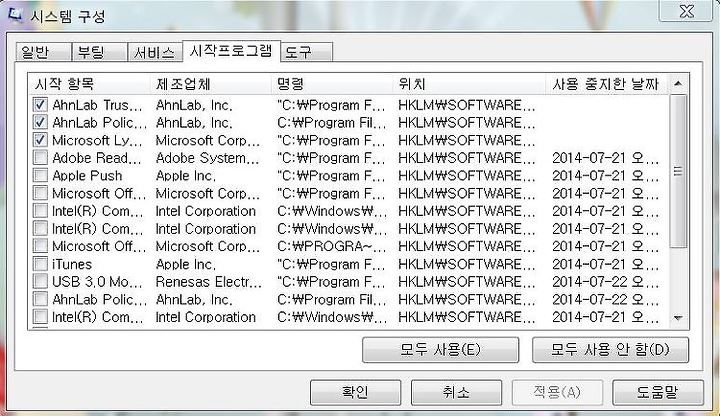The height and width of the screenshot is (416, 720).
Task: Go to the 서비스 tab
Action: click(x=155, y=52)
